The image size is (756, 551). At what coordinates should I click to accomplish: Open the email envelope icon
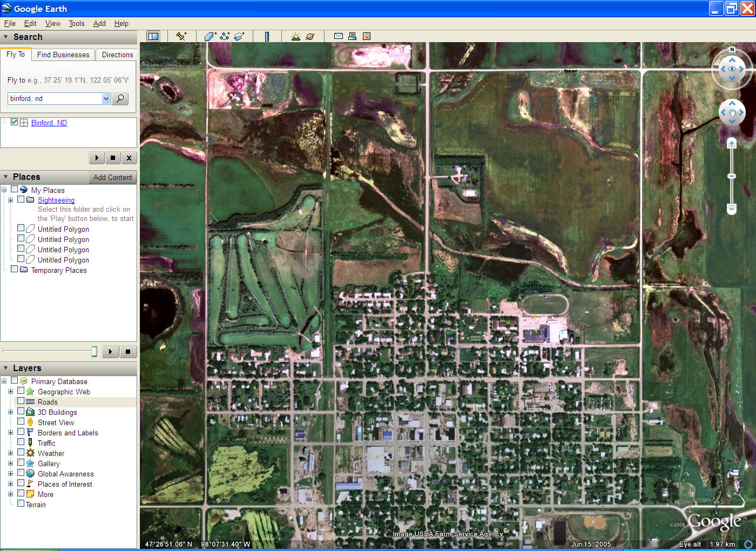point(339,36)
